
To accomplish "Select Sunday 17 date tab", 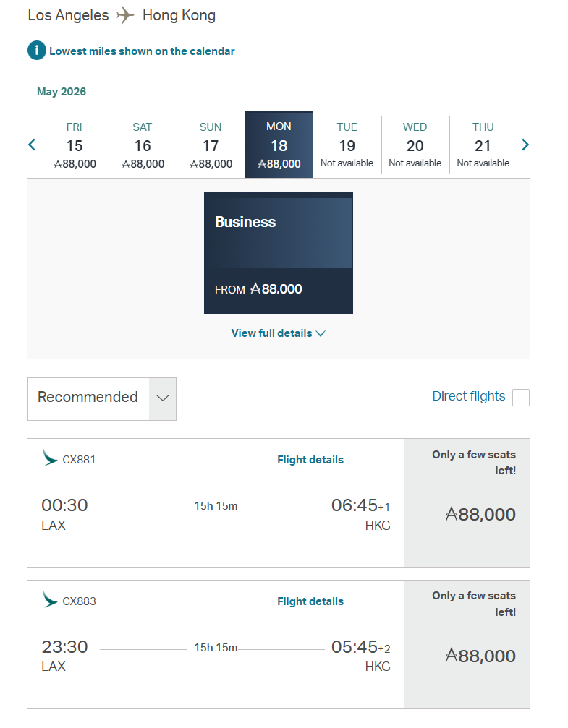I will 211,145.
